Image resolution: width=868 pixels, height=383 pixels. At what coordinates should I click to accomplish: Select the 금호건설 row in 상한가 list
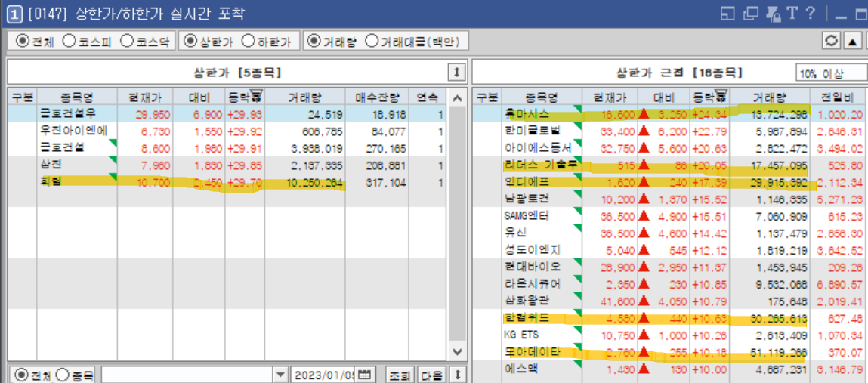click(x=227, y=148)
